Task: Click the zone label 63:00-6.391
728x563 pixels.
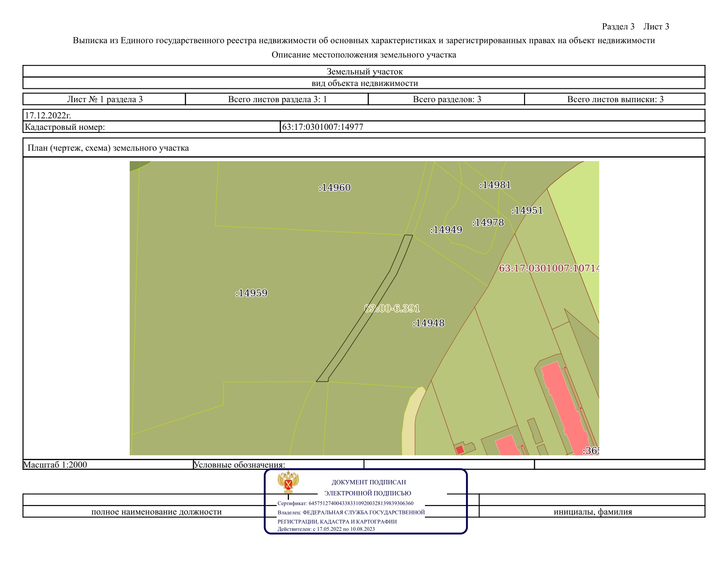Action: (392, 309)
